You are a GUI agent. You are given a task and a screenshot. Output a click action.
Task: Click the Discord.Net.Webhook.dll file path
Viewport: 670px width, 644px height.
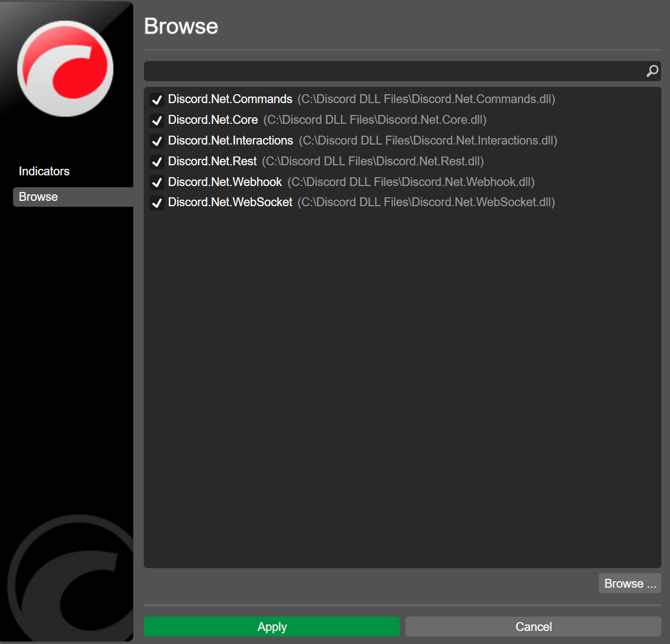411,182
